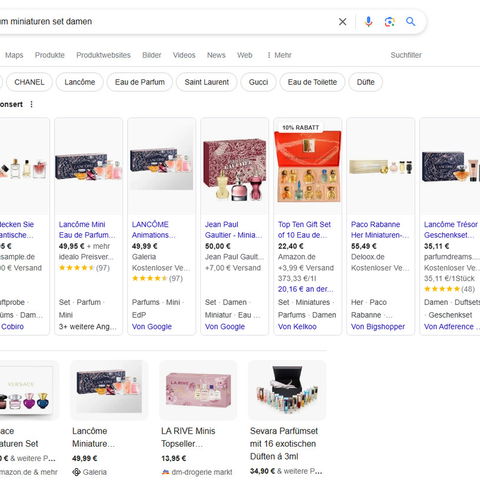Open the Jean Paul Gaultier Miniaturen link
Viewport: 480px width, 480px height.
point(233,230)
